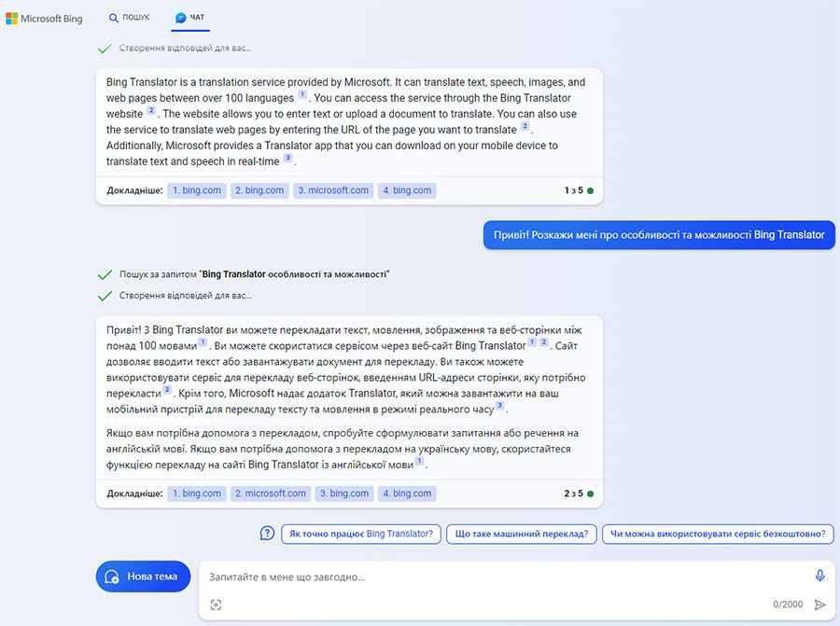Click citation 3 after 'режимі реального часу'
This screenshot has height=626, width=840.
(x=500, y=406)
